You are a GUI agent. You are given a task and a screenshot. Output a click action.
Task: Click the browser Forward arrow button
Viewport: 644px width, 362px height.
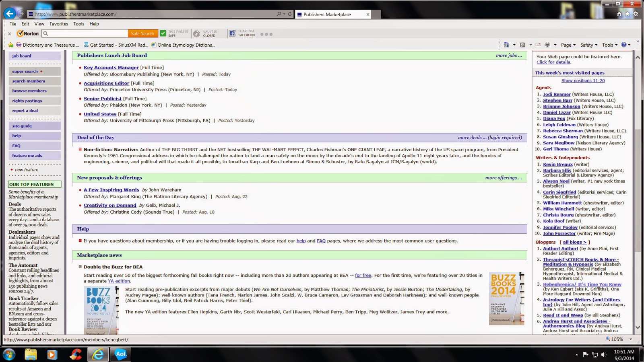tap(21, 14)
